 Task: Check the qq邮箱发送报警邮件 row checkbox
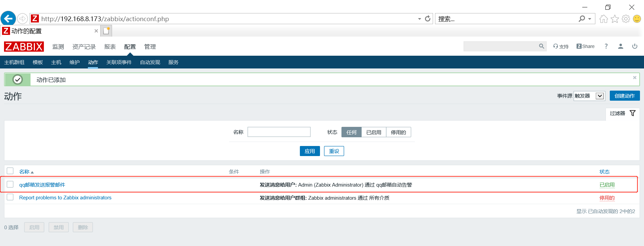[x=10, y=184]
